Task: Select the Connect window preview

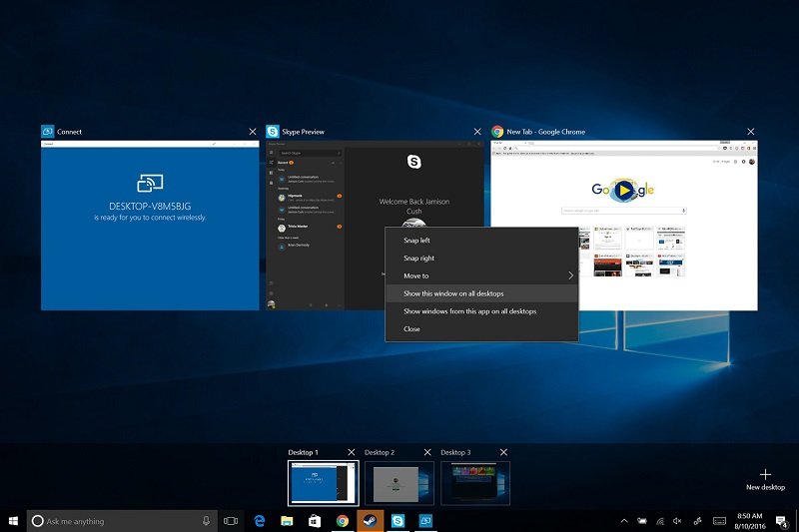Action: click(x=150, y=225)
